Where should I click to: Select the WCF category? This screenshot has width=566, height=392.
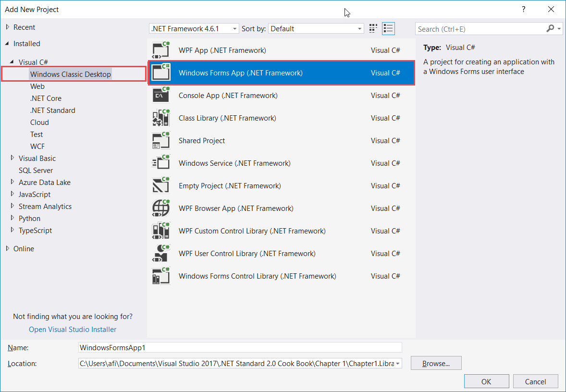pyautogui.click(x=37, y=146)
